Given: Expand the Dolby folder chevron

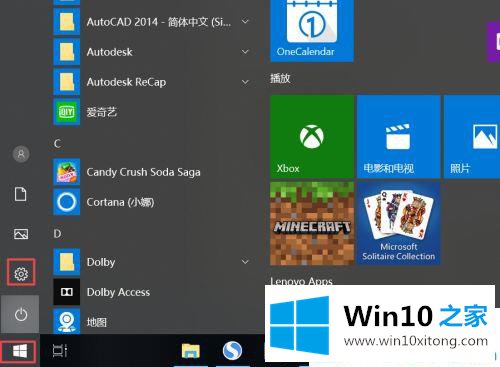Looking at the screenshot, I should pos(245,262).
